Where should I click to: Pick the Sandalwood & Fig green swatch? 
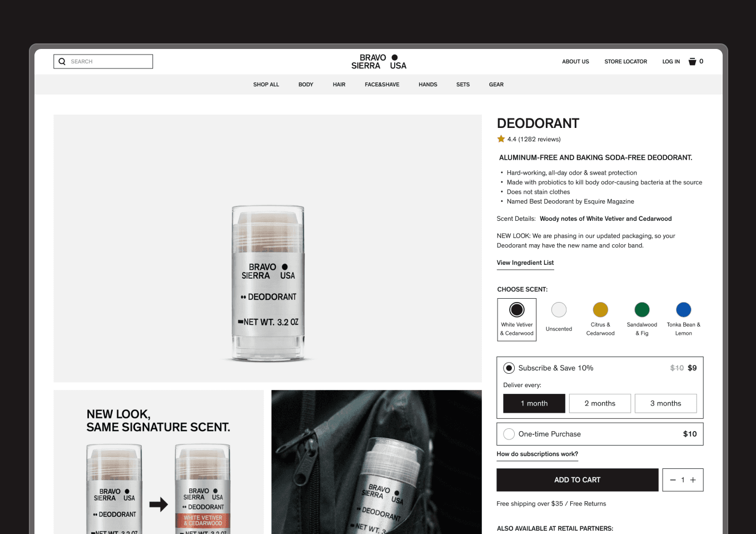[x=642, y=309]
